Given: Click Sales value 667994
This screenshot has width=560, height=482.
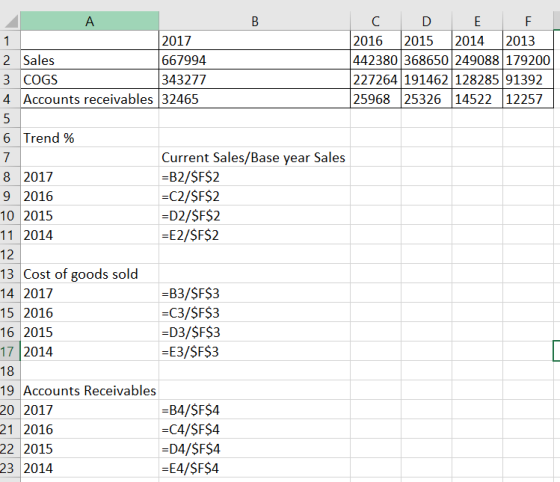Looking at the screenshot, I should click(255, 60).
